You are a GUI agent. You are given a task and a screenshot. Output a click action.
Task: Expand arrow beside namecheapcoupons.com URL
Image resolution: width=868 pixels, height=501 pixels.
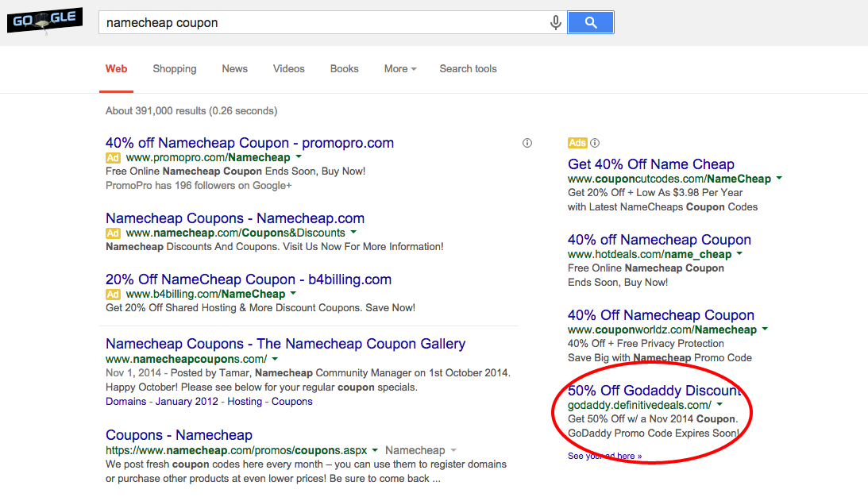(x=275, y=359)
